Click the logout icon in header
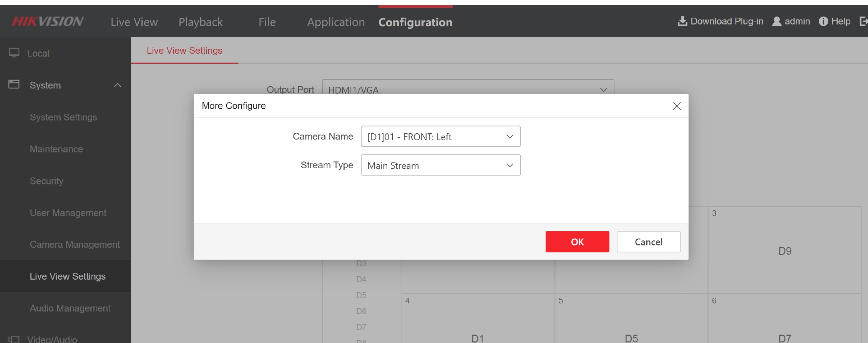The image size is (868, 343). [863, 22]
